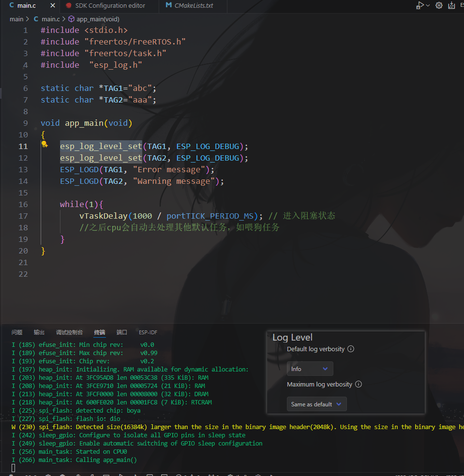Click terminal line 'spi_flash: detected chip: boya'

[x=76, y=410]
